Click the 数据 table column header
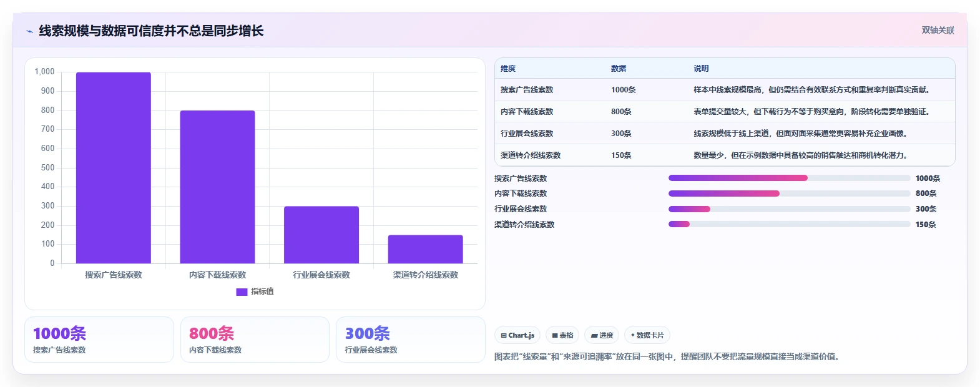 [619, 69]
